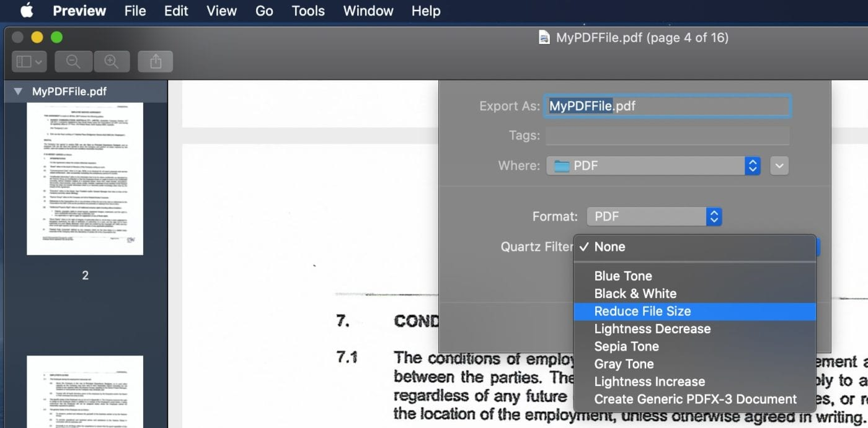Zoom out using the magnifier minus icon
Screen dimensions: 868x428
73,61
